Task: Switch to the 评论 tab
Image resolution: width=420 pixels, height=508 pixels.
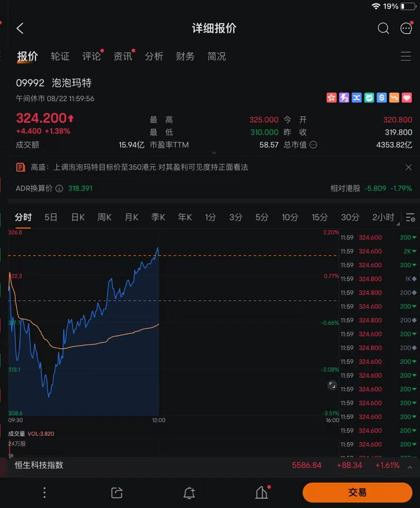Action: 92,56
